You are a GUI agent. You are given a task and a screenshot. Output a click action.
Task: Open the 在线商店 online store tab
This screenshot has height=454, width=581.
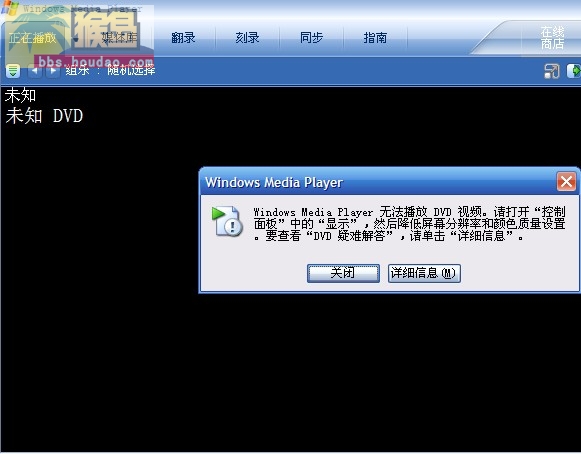552,38
